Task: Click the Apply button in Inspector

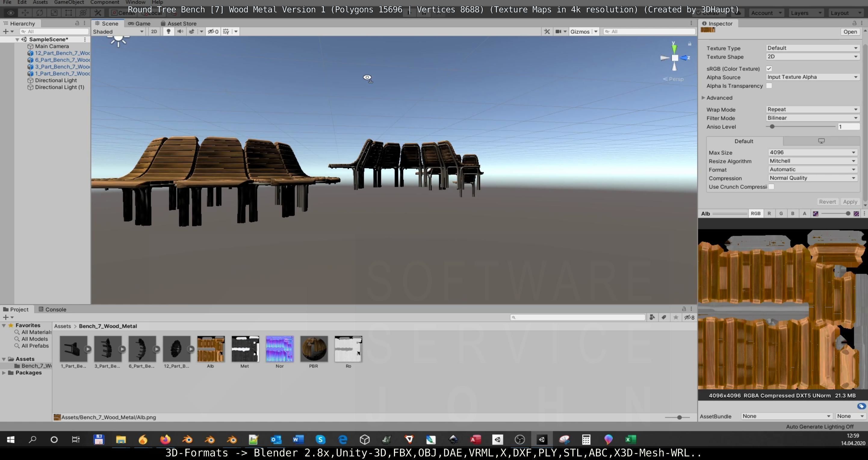Action: 850,201
